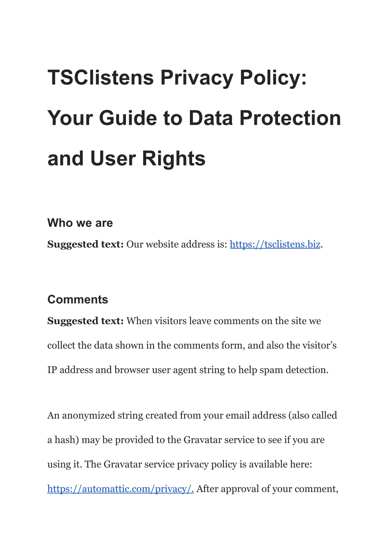Click the line starting 'collect the data shown'
The width and height of the screenshot is (392, 554).
[x=192, y=346]
